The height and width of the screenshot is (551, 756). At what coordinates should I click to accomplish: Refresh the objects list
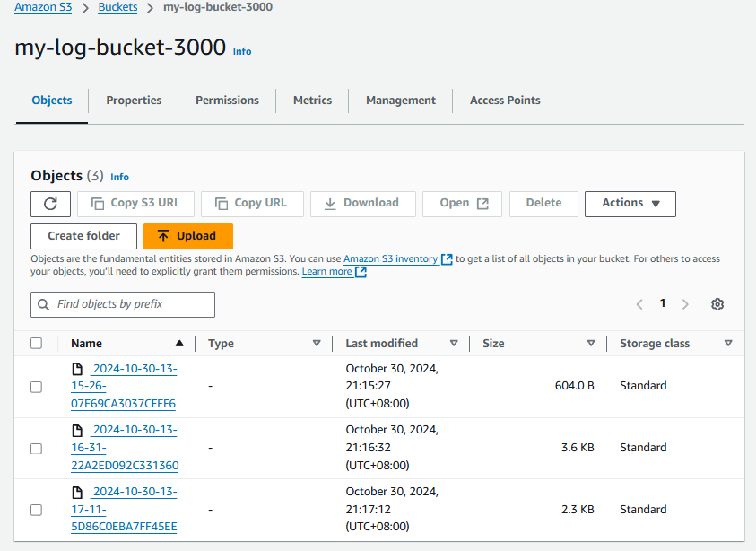[x=50, y=203]
